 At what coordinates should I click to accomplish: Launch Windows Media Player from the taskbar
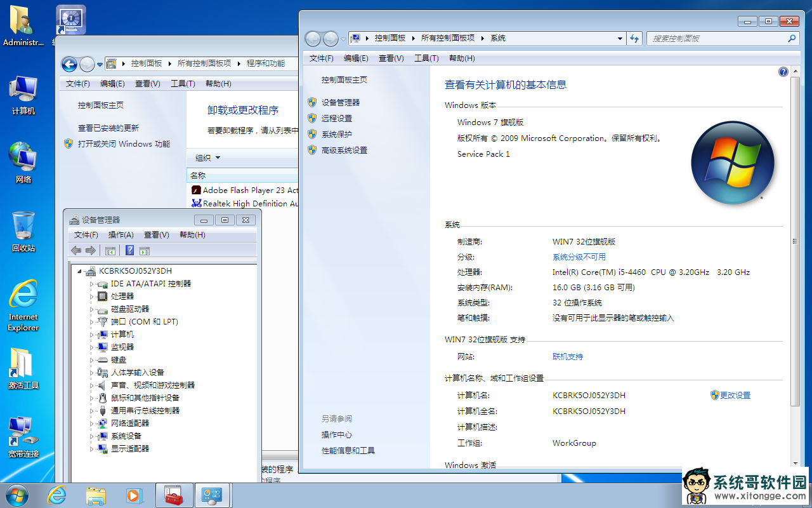pos(134,495)
